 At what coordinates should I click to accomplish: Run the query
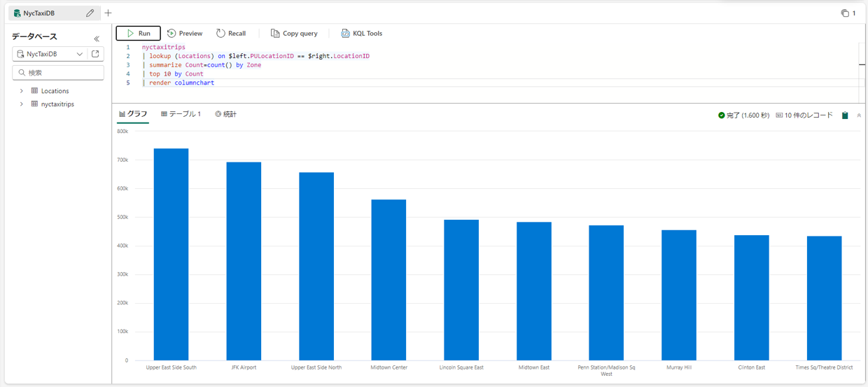(138, 34)
